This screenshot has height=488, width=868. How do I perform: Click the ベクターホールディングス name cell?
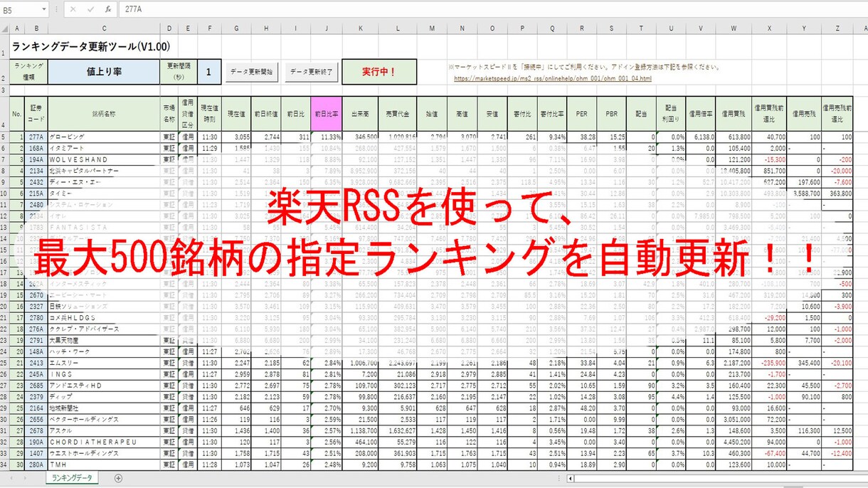104,420
